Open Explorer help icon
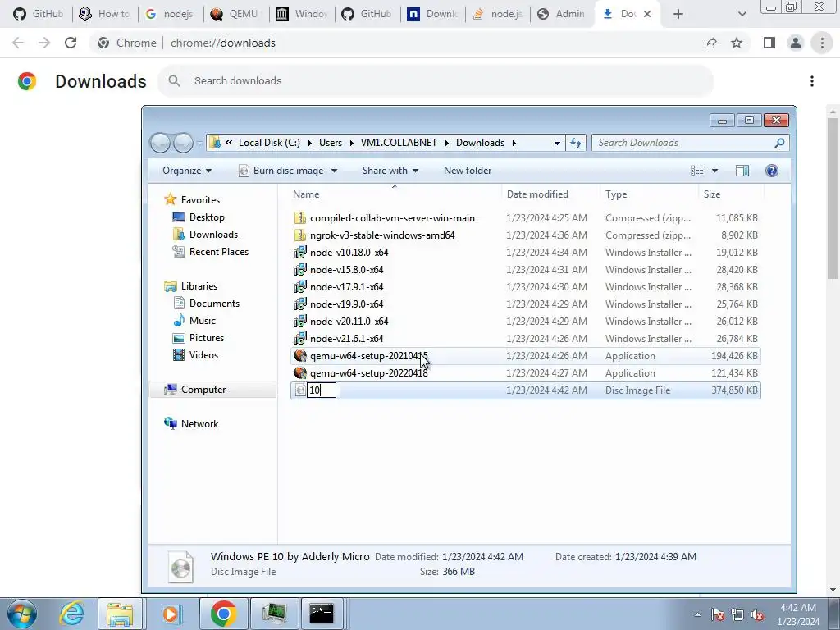The image size is (840, 630). [771, 171]
